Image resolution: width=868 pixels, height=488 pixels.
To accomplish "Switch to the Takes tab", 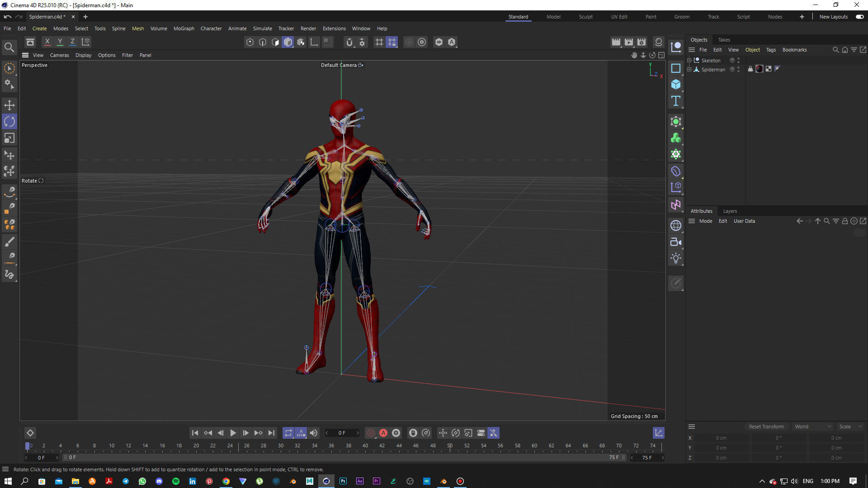I will pyautogui.click(x=724, y=40).
